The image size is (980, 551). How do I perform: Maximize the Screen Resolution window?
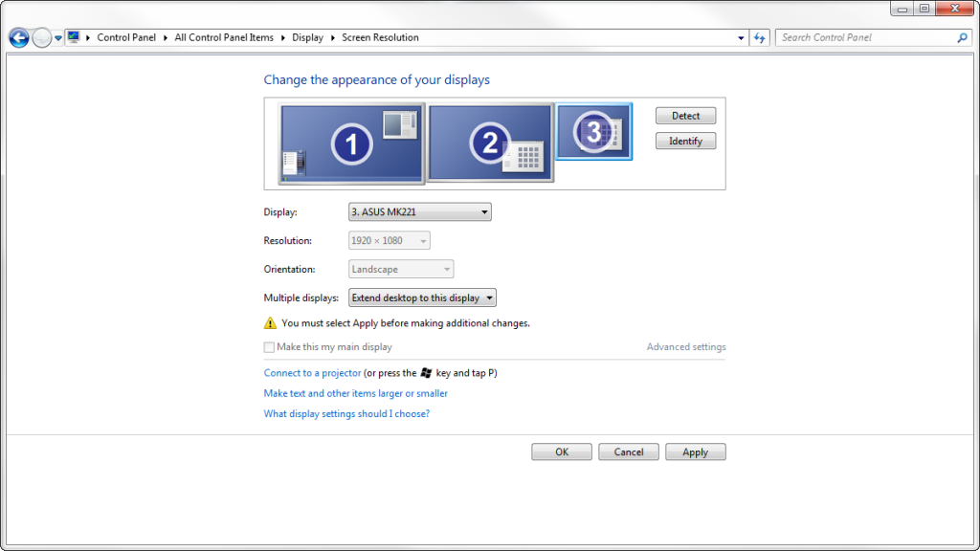[x=924, y=9]
